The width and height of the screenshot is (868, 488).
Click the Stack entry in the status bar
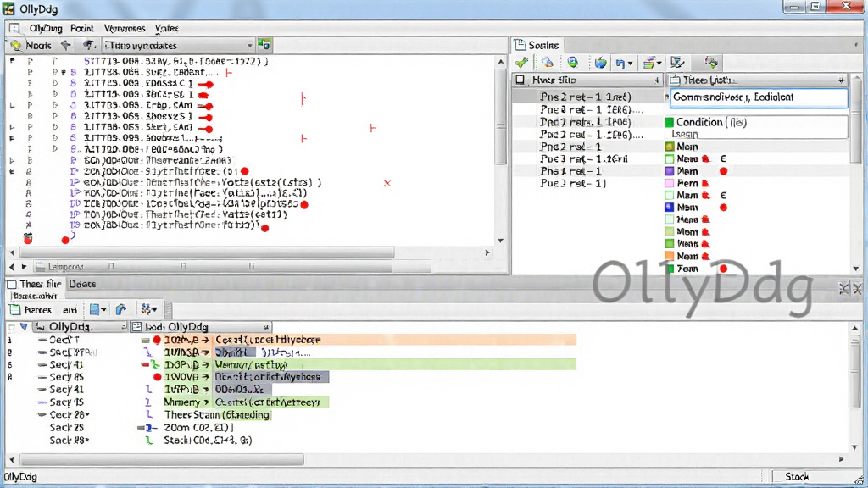(x=797, y=476)
